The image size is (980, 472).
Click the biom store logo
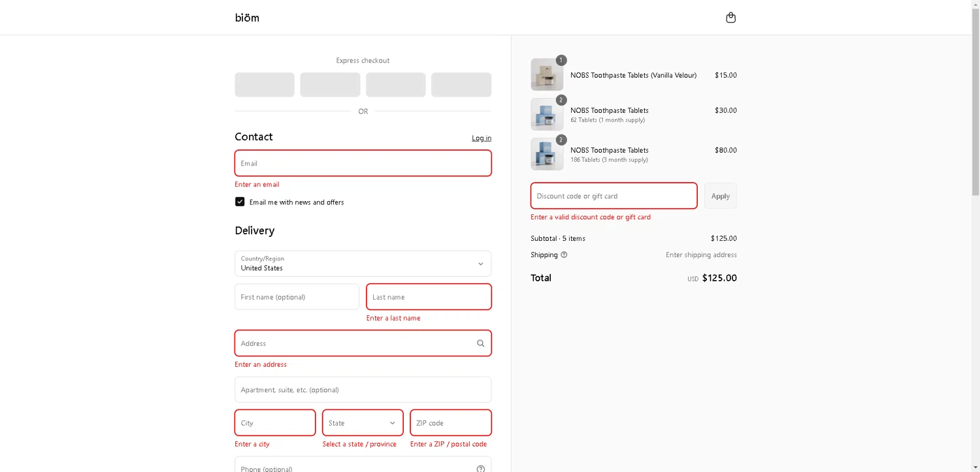pyautogui.click(x=247, y=18)
